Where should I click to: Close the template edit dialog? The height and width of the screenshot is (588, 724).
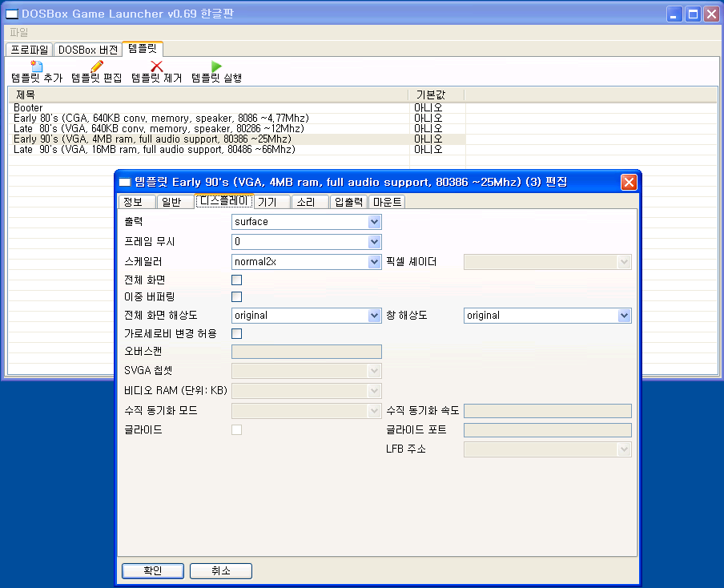(x=629, y=182)
